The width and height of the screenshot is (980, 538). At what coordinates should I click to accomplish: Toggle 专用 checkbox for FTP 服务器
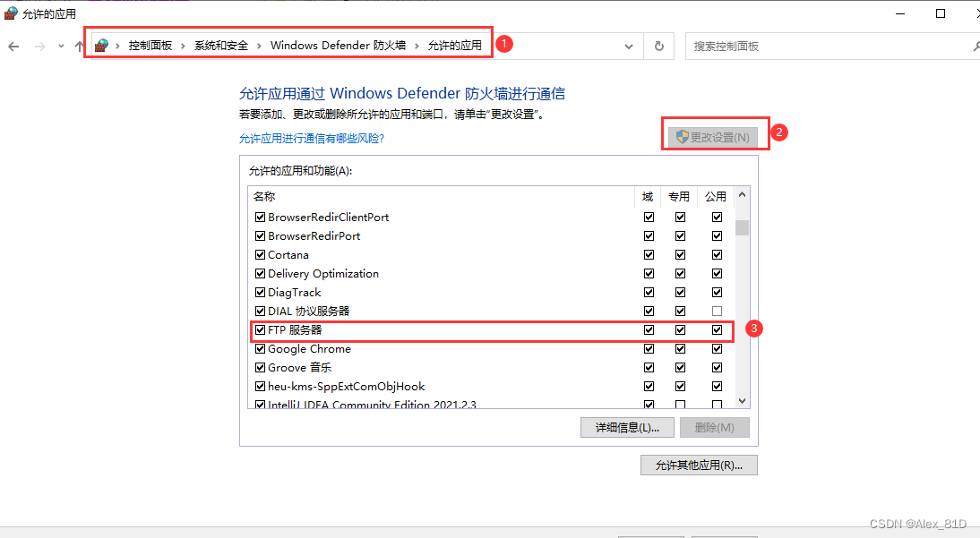coord(680,330)
